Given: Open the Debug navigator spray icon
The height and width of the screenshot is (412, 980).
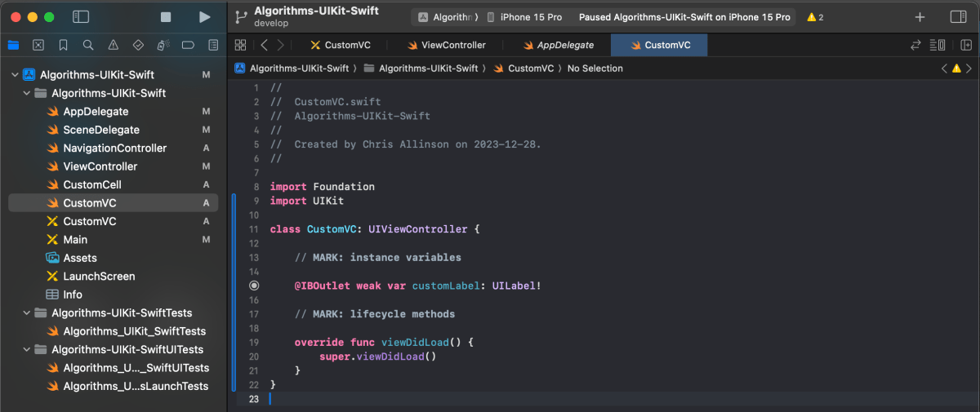Looking at the screenshot, I should pos(163,45).
